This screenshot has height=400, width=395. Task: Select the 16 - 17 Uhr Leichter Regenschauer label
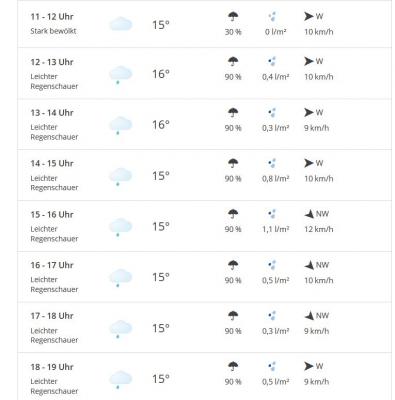54,284
